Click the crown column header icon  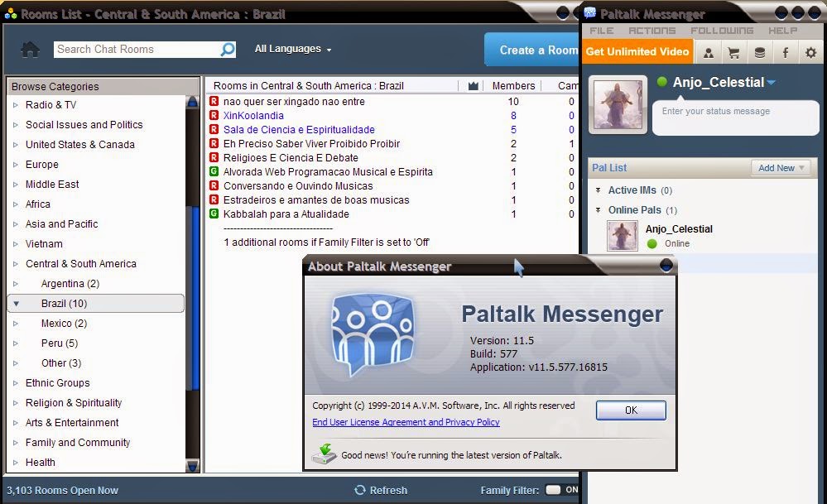point(473,86)
